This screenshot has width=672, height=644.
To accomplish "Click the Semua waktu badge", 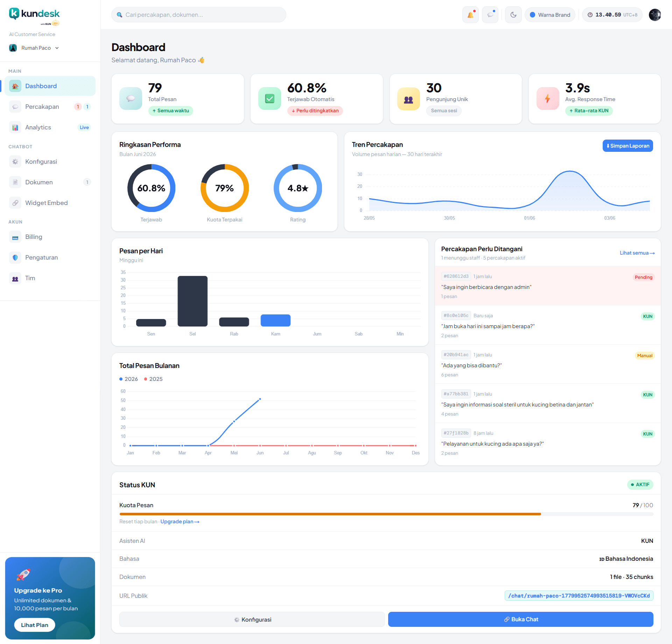I will click(x=170, y=111).
